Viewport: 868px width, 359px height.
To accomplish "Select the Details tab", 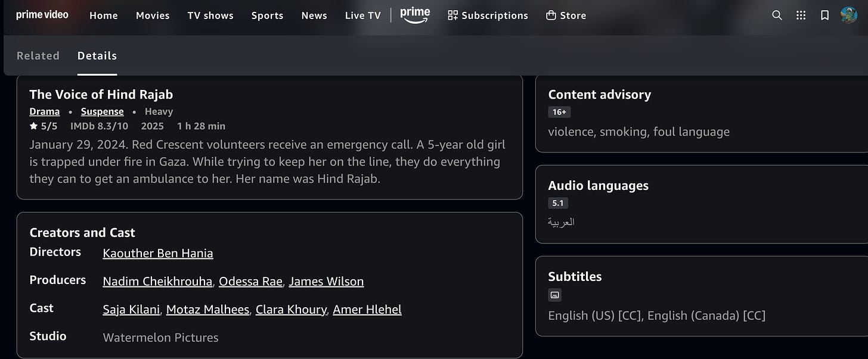I will 97,56.
